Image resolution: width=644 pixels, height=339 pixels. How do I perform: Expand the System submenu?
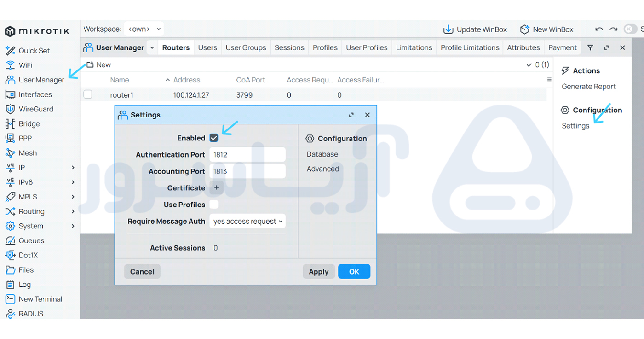[73, 226]
